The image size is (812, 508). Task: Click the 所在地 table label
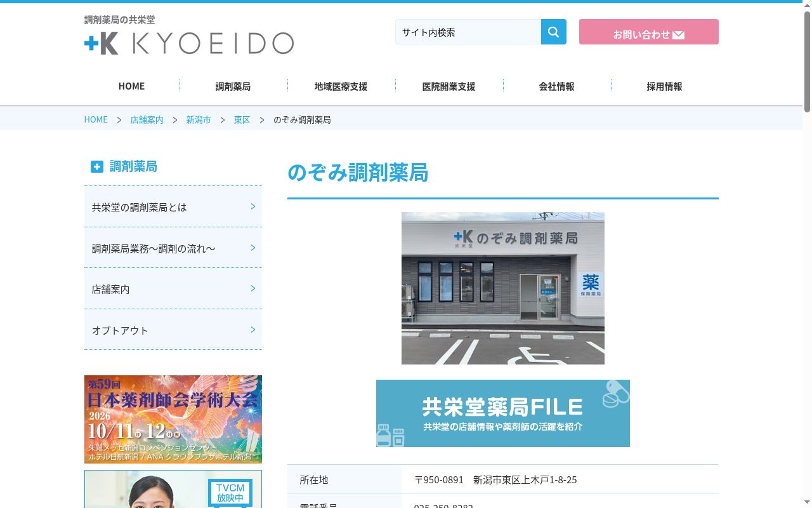click(x=314, y=479)
